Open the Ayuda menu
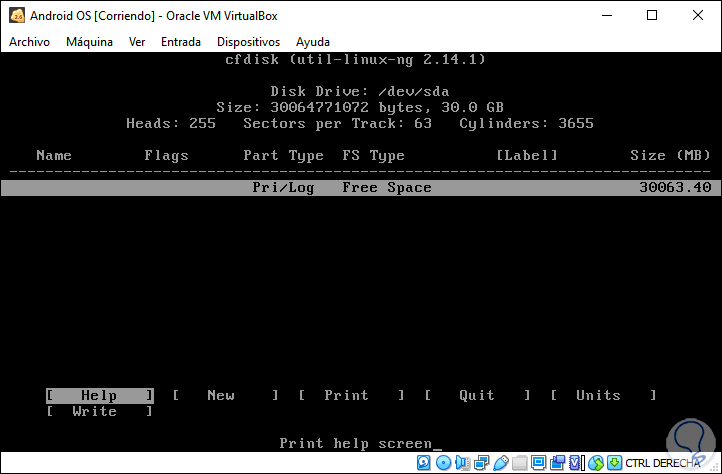722x474 pixels. pos(313,42)
